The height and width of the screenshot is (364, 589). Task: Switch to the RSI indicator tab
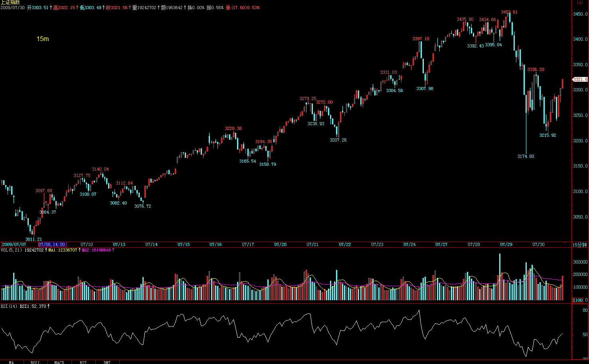point(83,362)
